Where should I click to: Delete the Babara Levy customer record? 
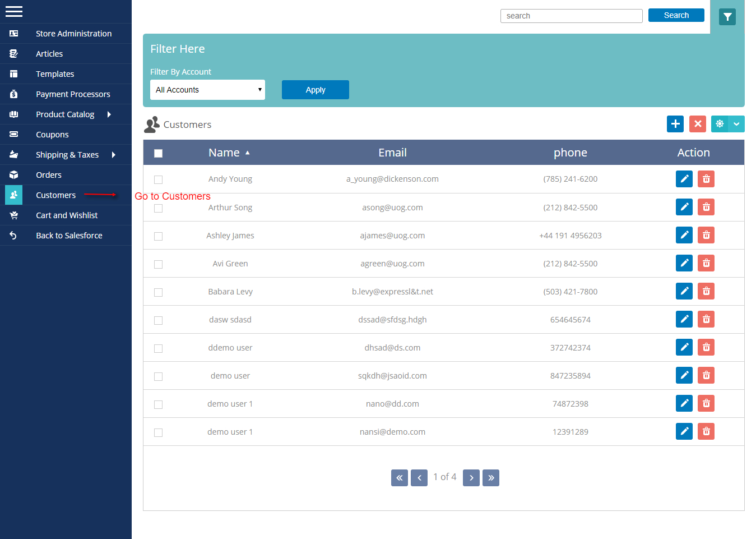pos(706,291)
